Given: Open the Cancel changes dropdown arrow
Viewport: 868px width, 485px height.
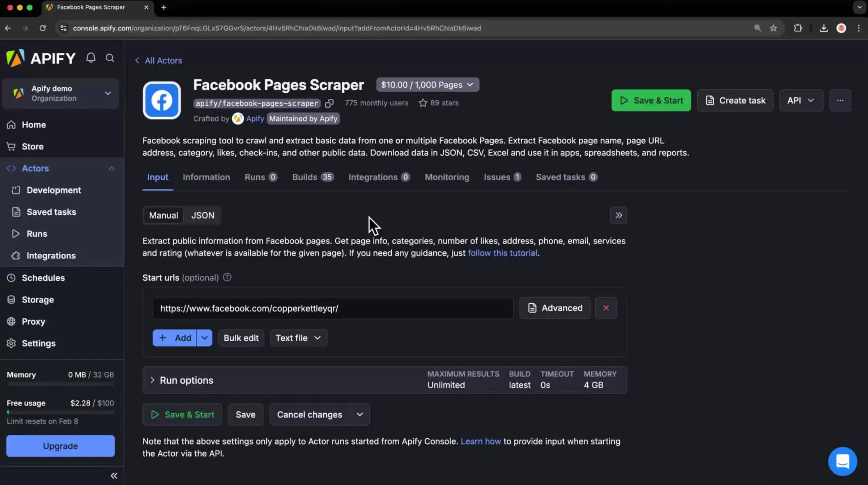Looking at the screenshot, I should pos(360,414).
